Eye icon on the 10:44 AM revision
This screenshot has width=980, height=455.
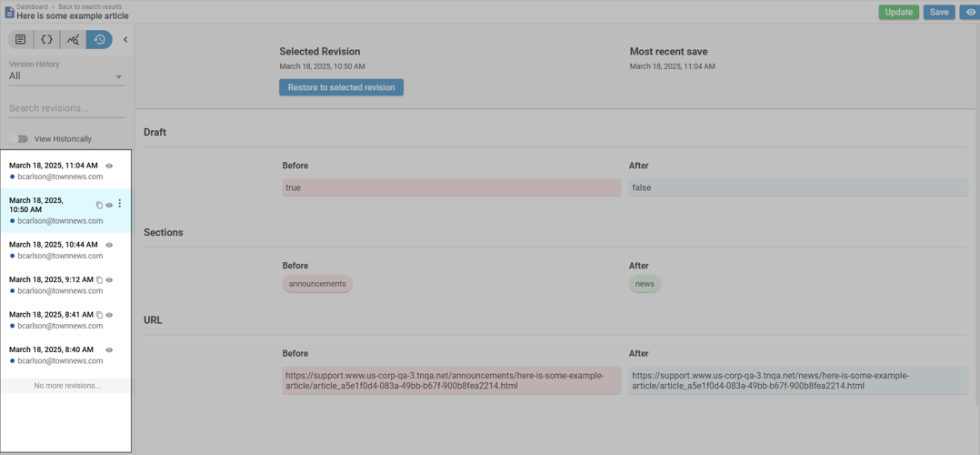coord(109,245)
